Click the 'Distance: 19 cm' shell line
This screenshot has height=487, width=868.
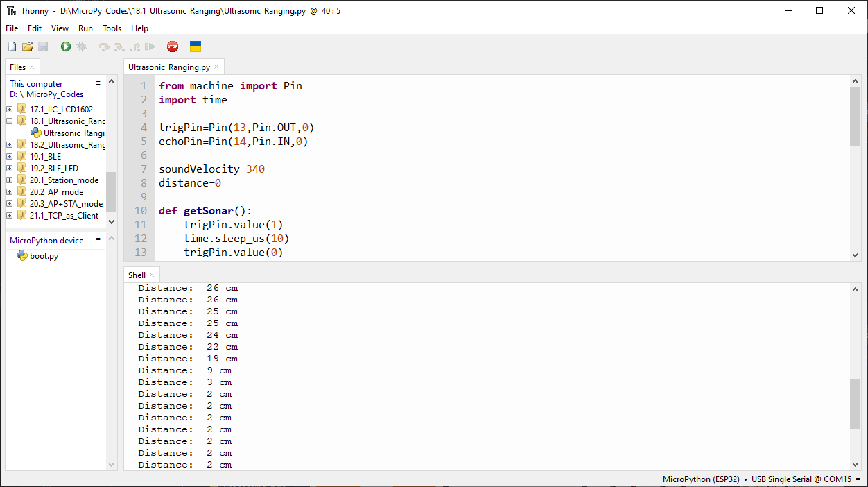pos(188,359)
